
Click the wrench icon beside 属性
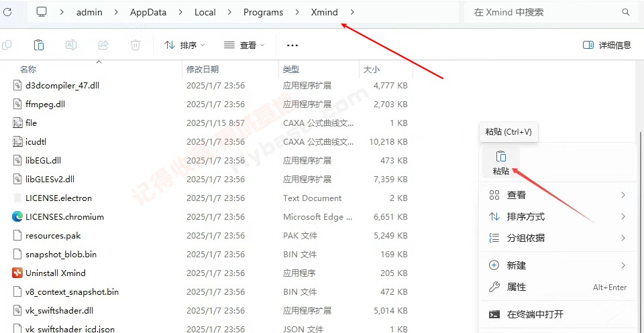(494, 287)
